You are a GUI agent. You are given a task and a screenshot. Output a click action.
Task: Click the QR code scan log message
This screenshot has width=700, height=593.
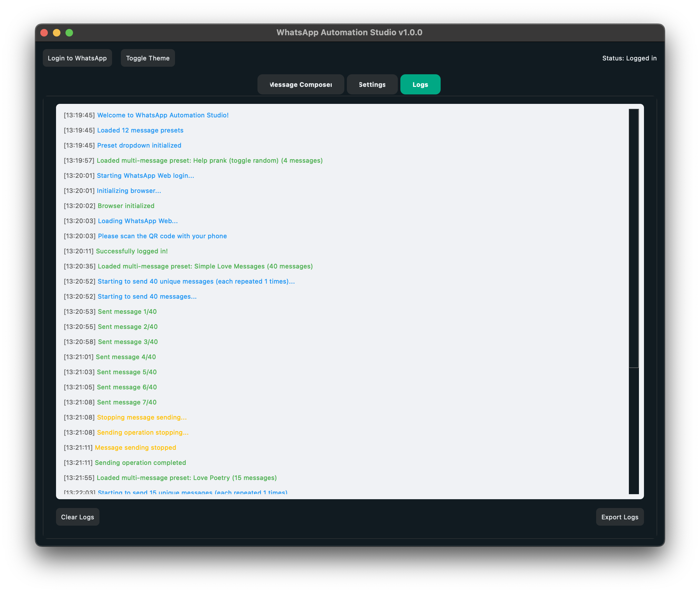tap(145, 236)
